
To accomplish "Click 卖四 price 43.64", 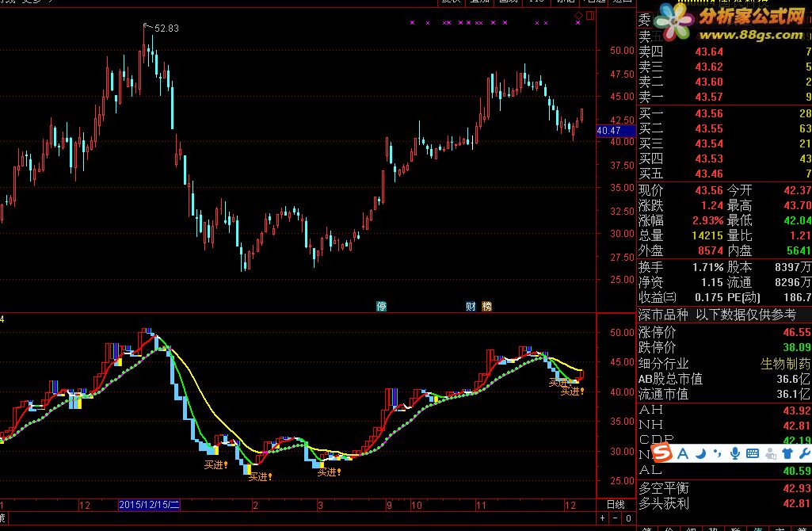I will [709, 52].
